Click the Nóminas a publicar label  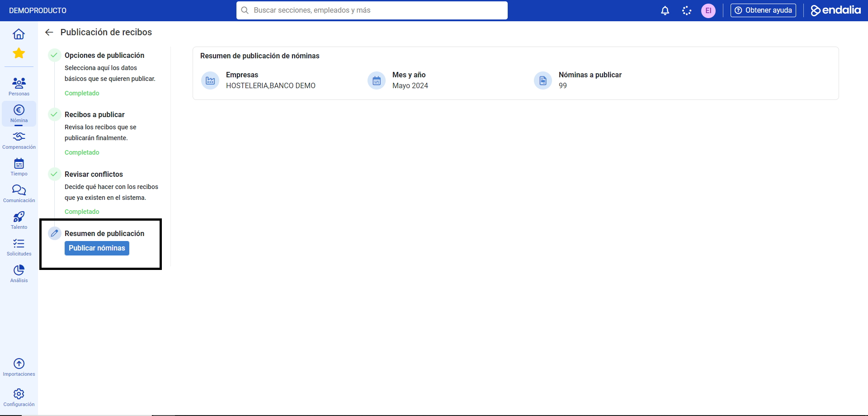pos(590,75)
